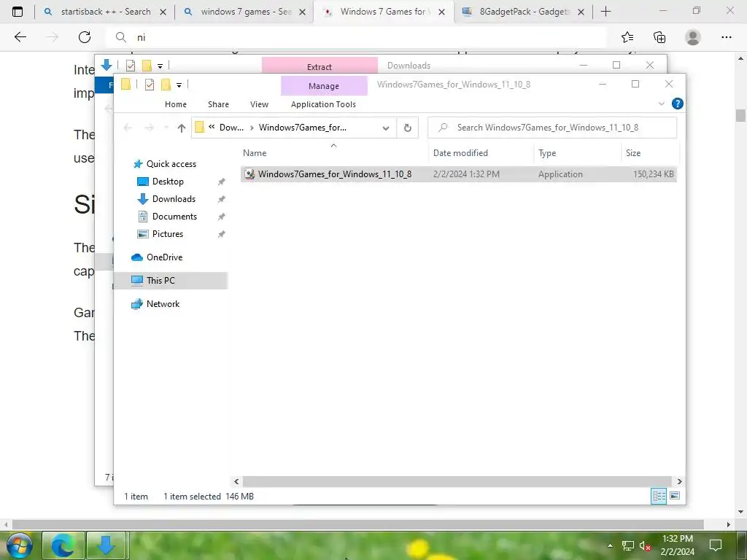Click Windows7Games_for... breadcrumb segment
Screen dimensions: 747x560
[x=303, y=128]
